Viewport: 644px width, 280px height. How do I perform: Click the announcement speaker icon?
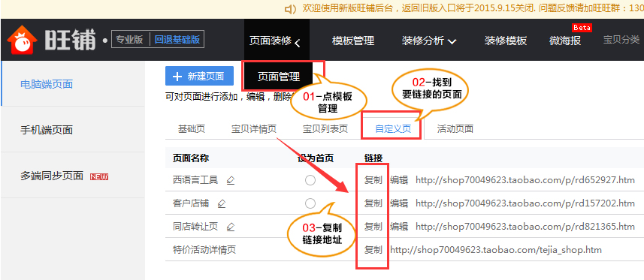click(x=291, y=8)
